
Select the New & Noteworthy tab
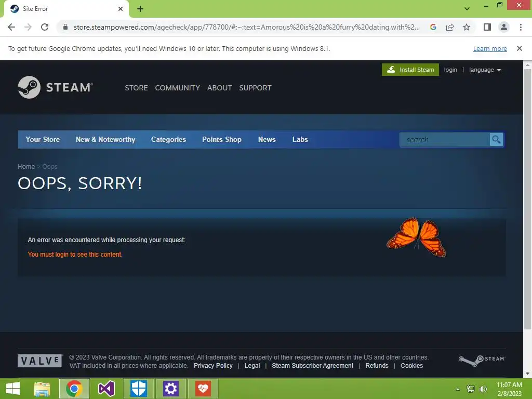click(x=105, y=139)
